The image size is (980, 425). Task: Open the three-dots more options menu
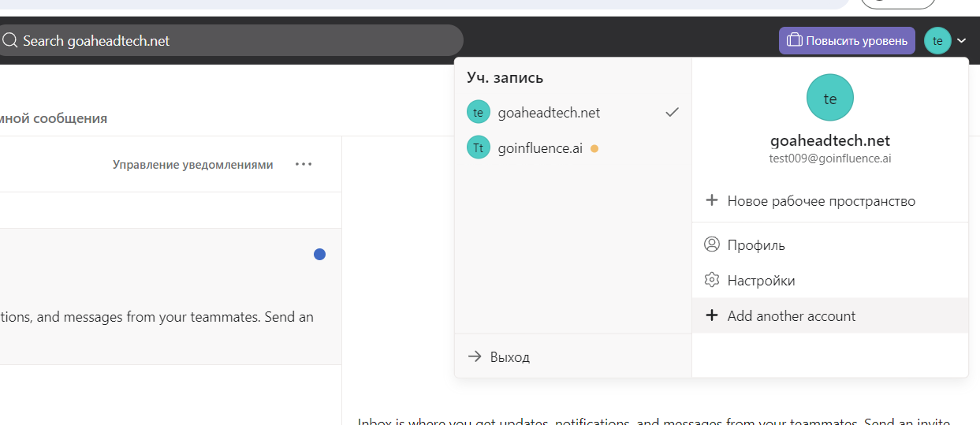pyautogui.click(x=304, y=165)
